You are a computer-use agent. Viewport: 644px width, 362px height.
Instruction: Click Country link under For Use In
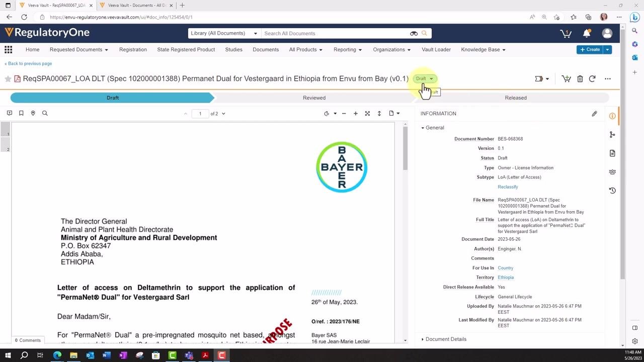click(506, 268)
